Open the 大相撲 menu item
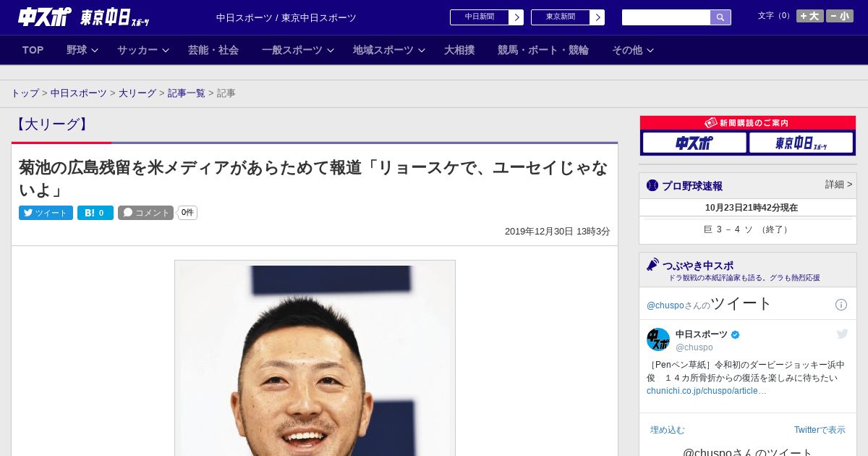This screenshot has height=456, width=868. [x=459, y=50]
